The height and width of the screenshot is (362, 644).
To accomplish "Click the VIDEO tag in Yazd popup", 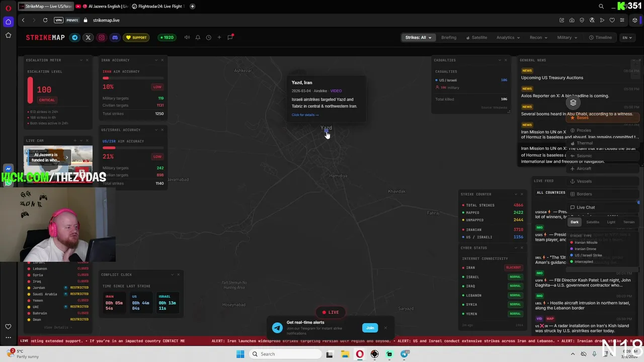I will [336, 91].
